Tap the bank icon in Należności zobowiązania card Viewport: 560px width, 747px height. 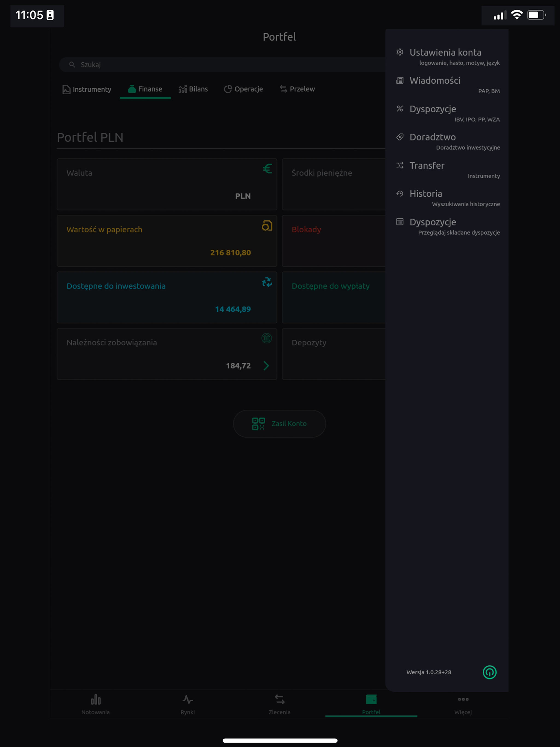[267, 338]
